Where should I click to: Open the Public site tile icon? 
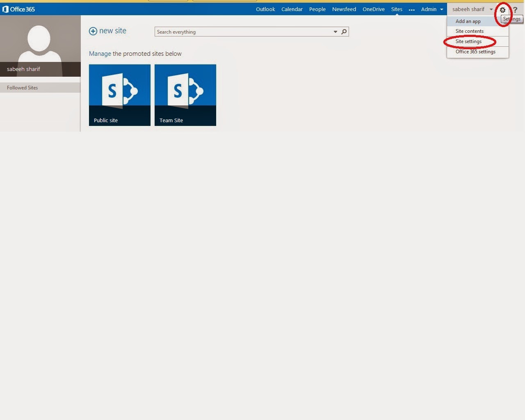(x=119, y=88)
